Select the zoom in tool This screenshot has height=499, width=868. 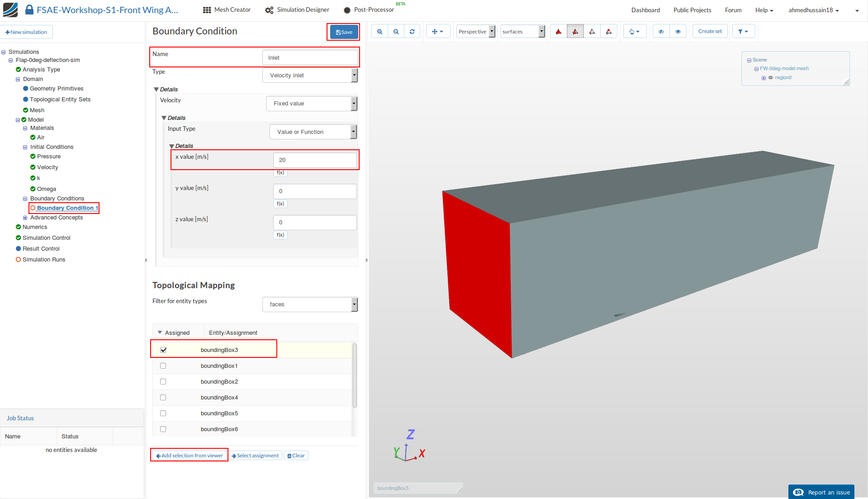pos(379,31)
